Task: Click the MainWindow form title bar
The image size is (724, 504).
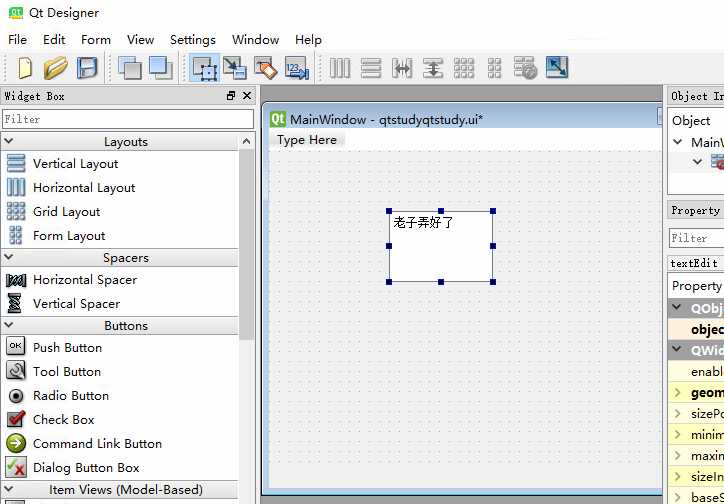Action: tap(462, 120)
